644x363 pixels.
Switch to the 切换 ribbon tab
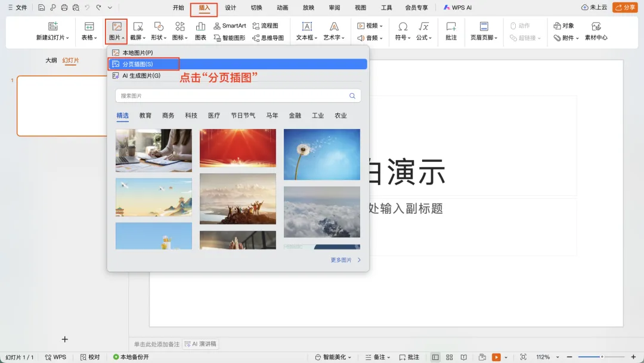point(256,7)
